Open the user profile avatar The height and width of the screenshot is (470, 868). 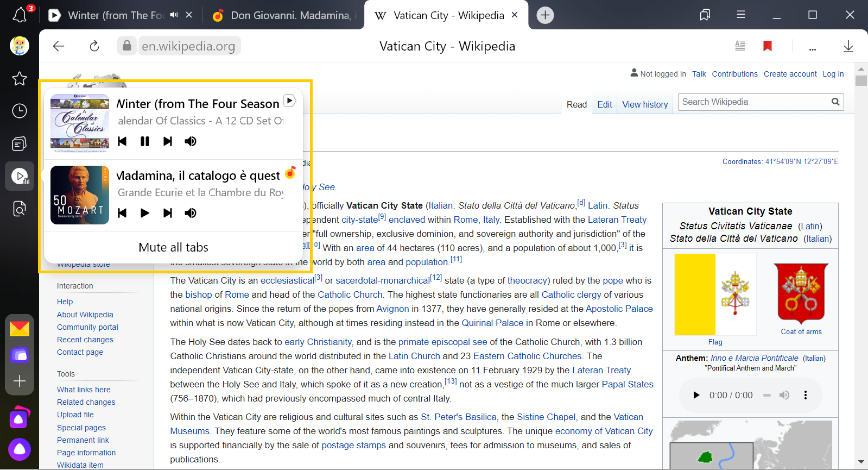coord(20,46)
